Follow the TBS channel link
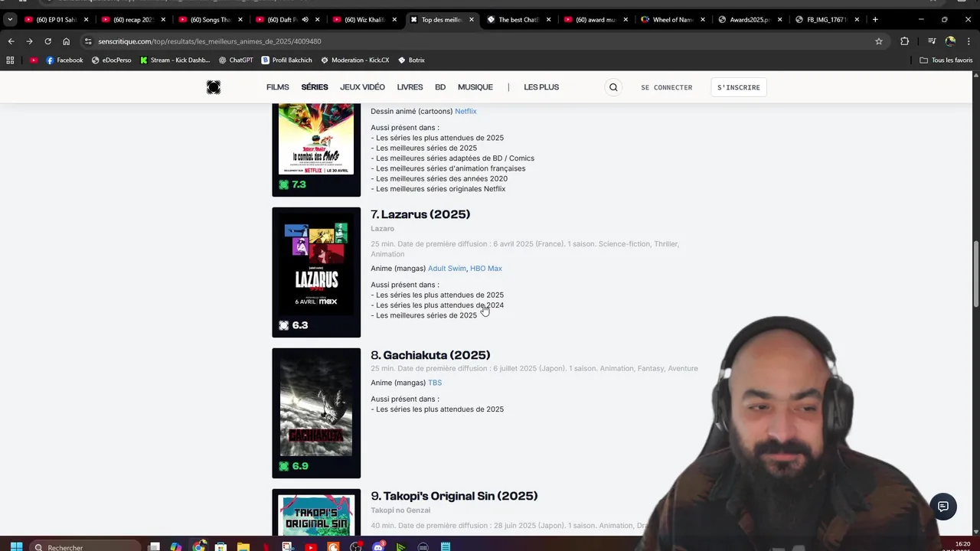Image resolution: width=980 pixels, height=551 pixels. coord(435,383)
